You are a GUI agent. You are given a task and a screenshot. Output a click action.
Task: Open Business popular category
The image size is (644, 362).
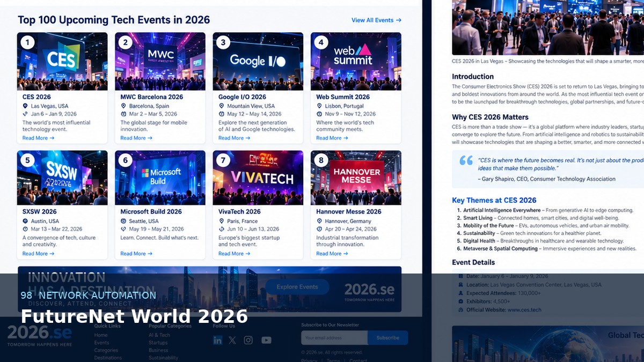(158, 350)
